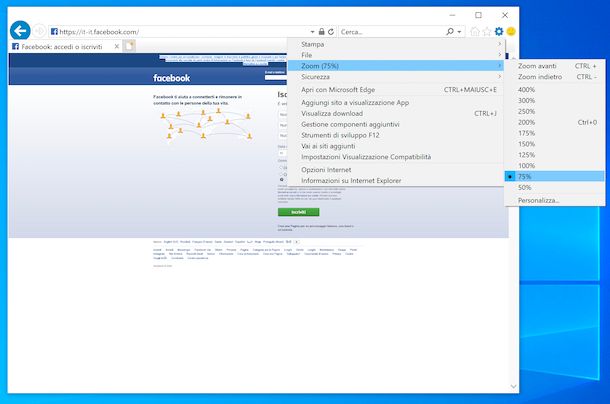Choose Informazioni su Internet Explorer
The width and height of the screenshot is (610, 404).
(x=396, y=181)
